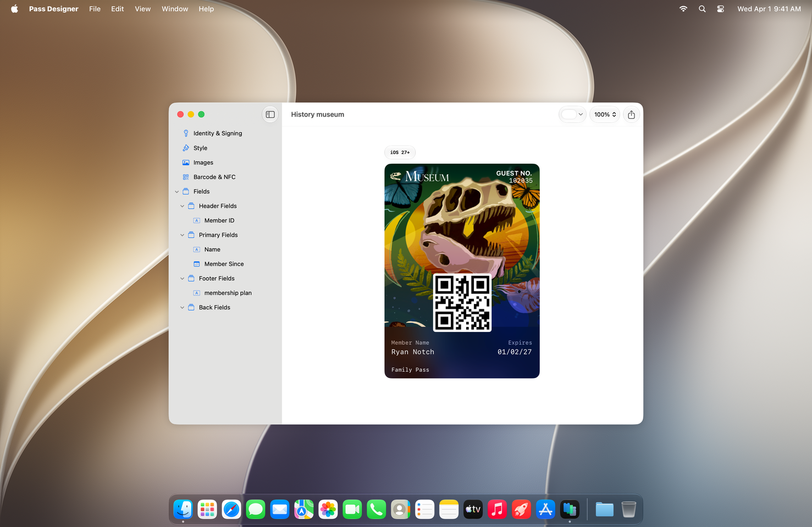
Task: Open Safari from the Dock
Action: tap(231, 510)
